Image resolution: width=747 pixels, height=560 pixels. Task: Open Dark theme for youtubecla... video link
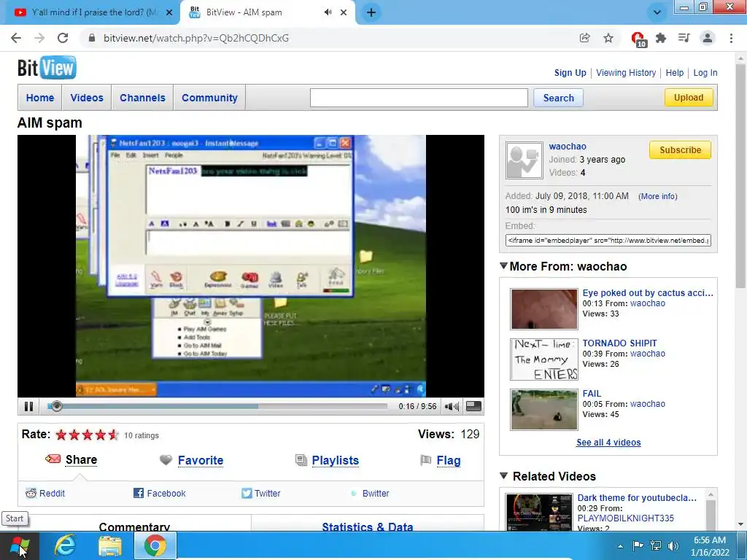(x=637, y=497)
